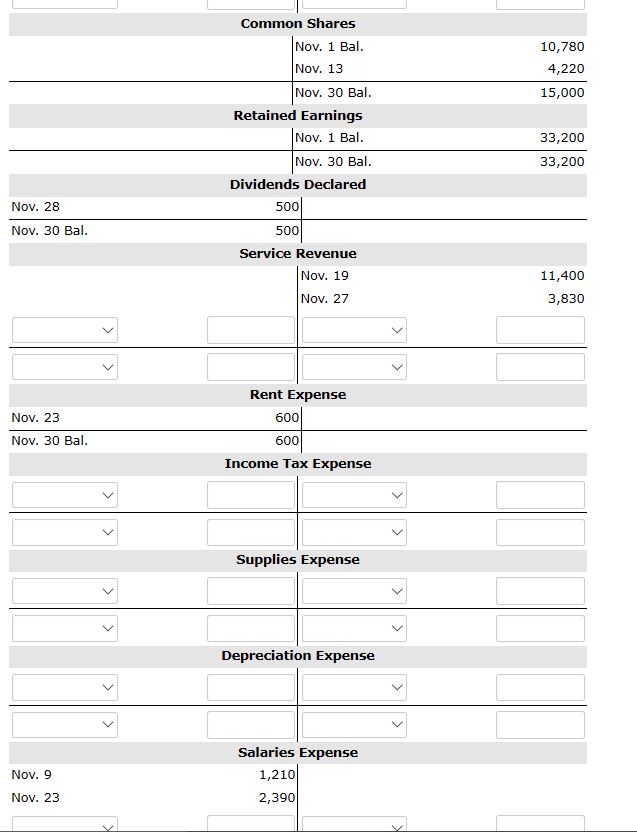Open the first Service Revenue account dropdown

click(65, 330)
